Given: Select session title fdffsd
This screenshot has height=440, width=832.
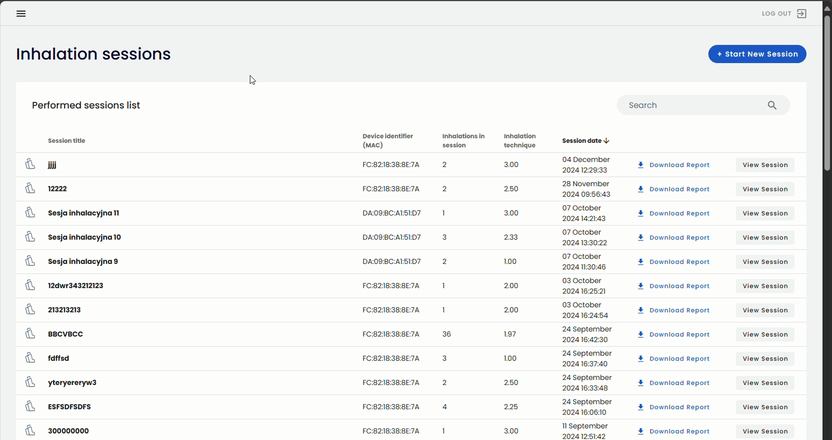Looking at the screenshot, I should (58, 359).
